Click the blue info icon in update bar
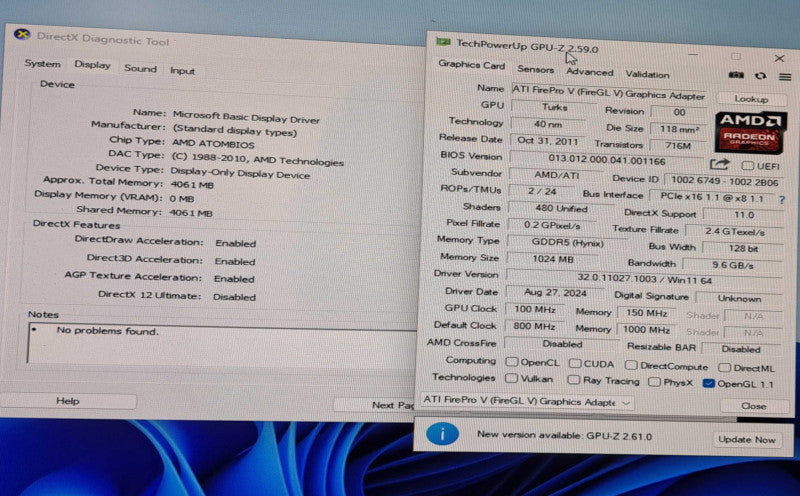800x496 pixels. pyautogui.click(x=442, y=434)
